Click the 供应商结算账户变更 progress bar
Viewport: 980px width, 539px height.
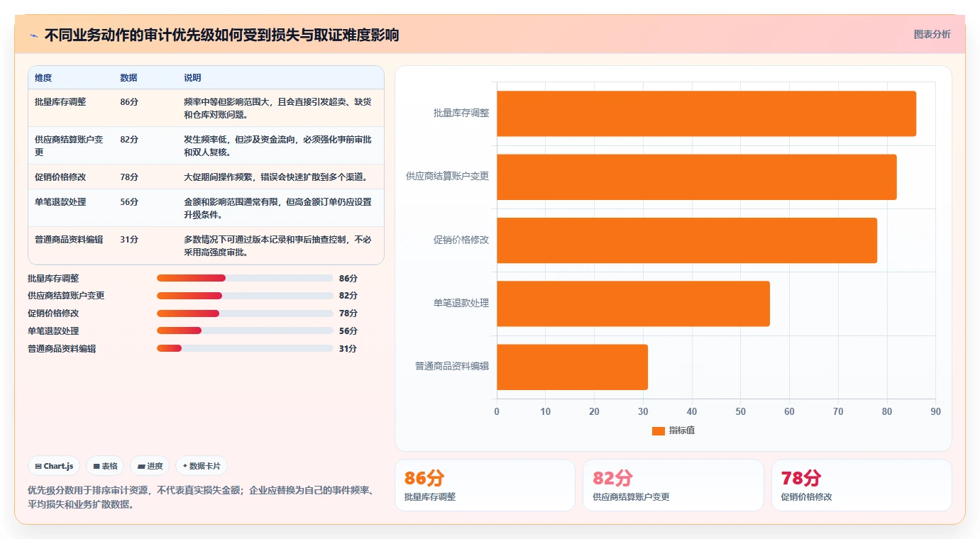(245, 296)
